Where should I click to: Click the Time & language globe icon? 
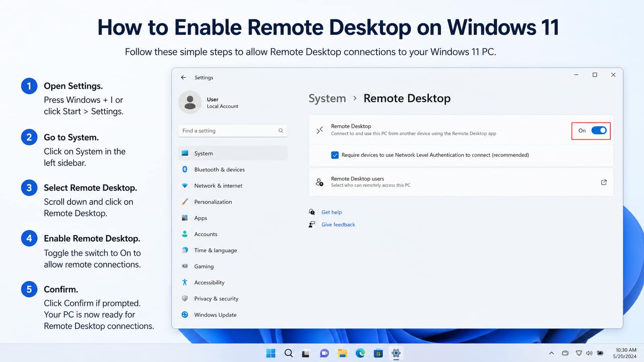tap(185, 250)
